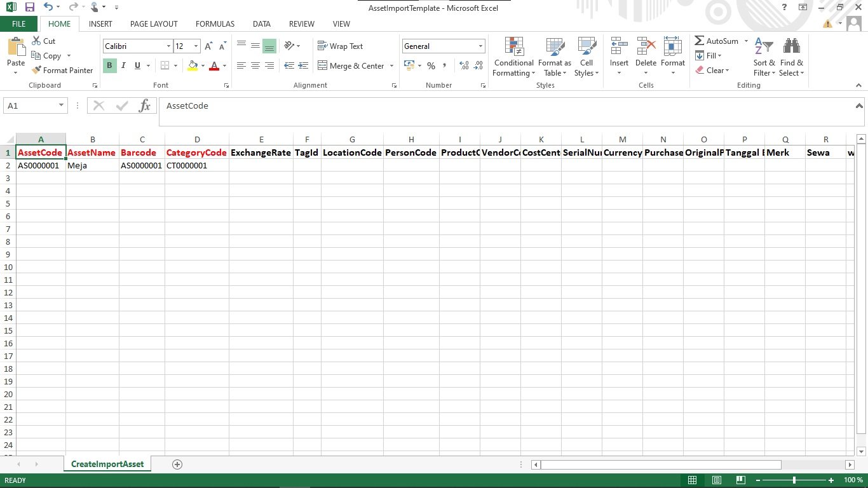Image resolution: width=868 pixels, height=488 pixels.
Task: Click the Insert Function fx icon
Action: (x=145, y=105)
